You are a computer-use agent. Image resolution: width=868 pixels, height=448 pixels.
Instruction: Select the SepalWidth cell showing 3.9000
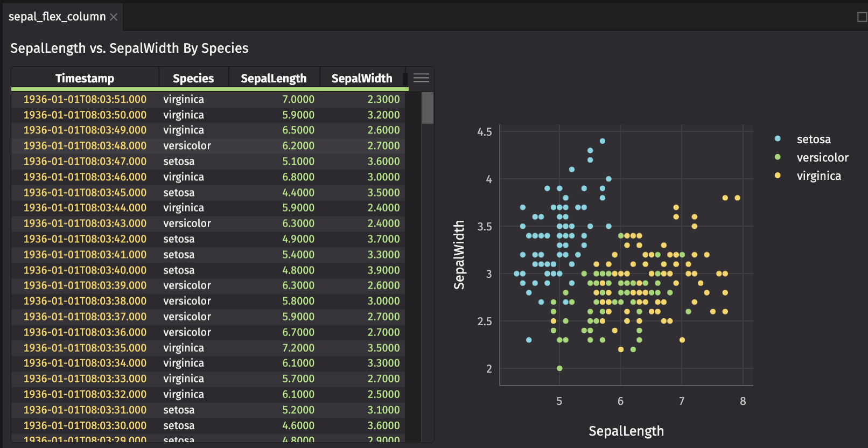(x=383, y=270)
